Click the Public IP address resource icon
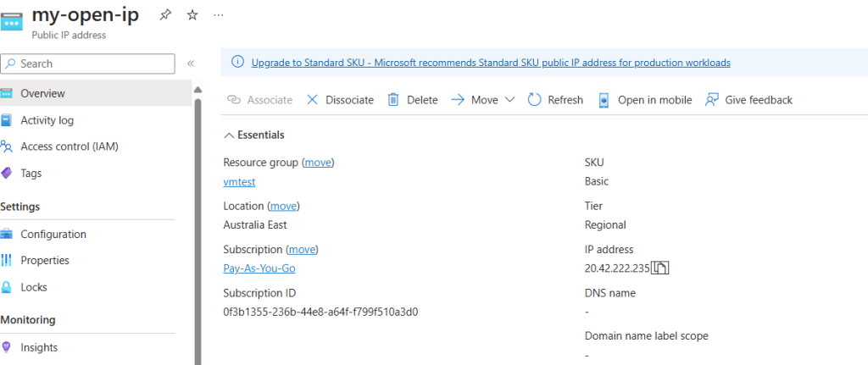This screenshot has height=365, width=868. pos(12,23)
